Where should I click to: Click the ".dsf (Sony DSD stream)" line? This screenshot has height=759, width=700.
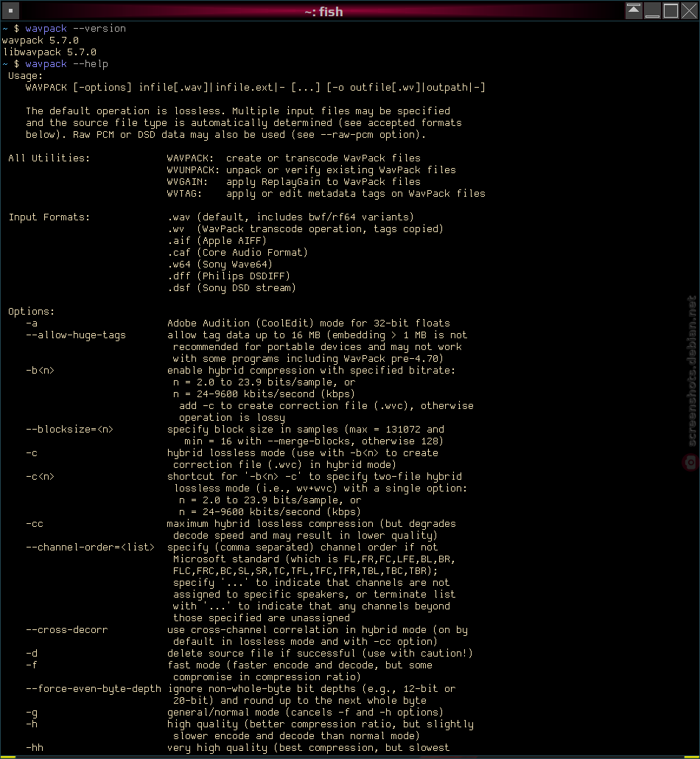[x=231, y=288]
